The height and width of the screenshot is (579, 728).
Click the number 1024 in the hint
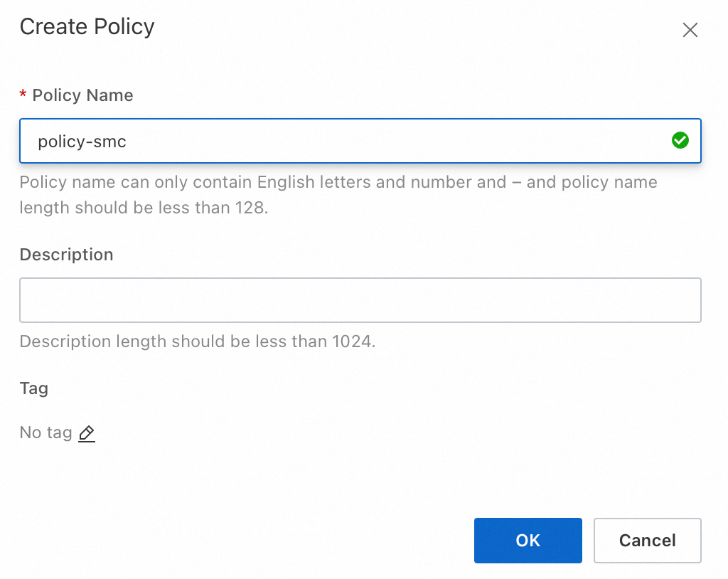click(351, 341)
